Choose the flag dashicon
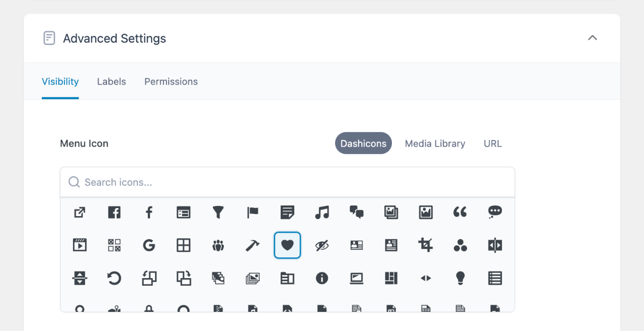Screen dimensions: 644x331 click(253, 213)
